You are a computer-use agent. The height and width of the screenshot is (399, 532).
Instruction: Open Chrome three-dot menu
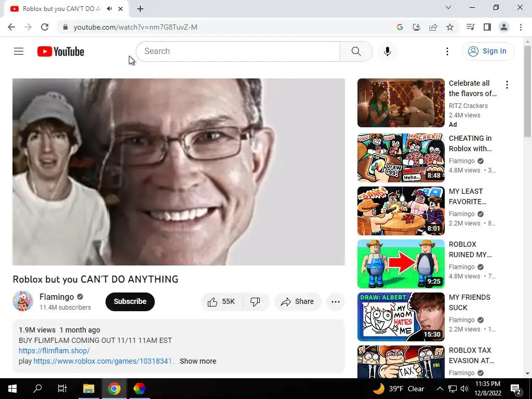(521, 27)
